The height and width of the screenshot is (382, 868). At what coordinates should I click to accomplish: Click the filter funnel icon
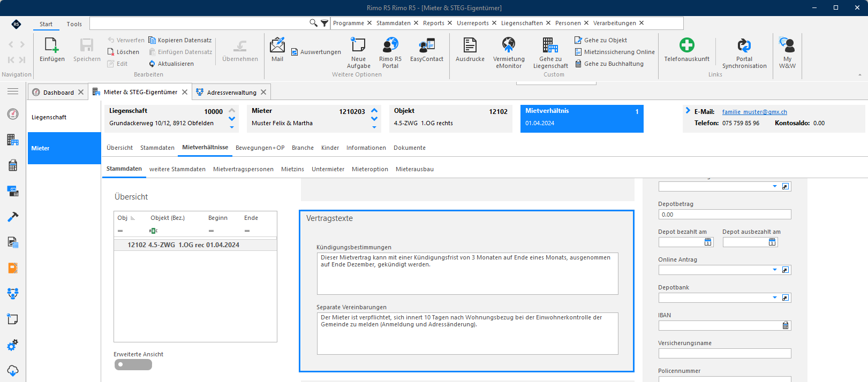point(324,23)
